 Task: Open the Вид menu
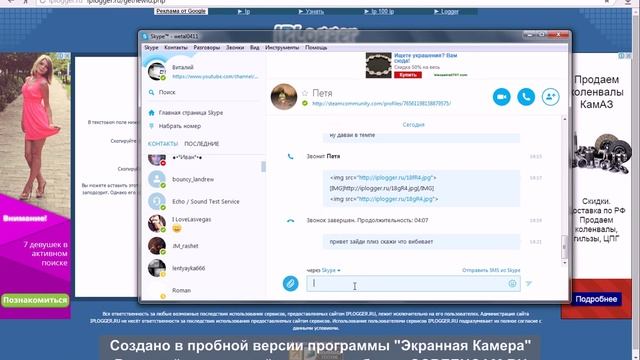[255, 48]
